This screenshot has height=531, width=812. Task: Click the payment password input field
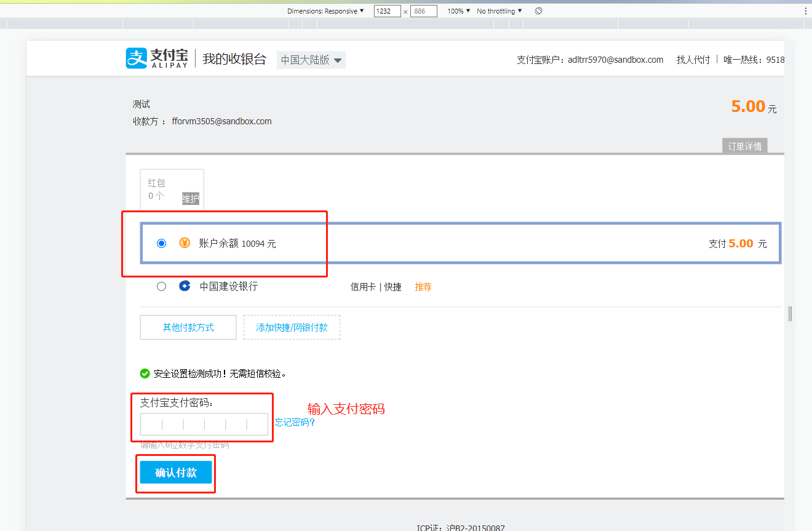point(204,425)
